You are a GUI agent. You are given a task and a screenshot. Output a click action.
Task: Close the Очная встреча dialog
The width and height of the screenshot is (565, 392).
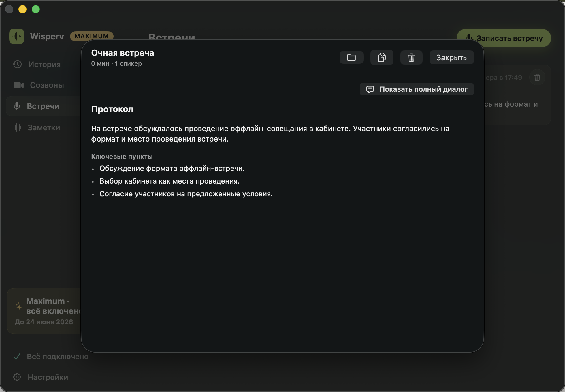coord(451,58)
